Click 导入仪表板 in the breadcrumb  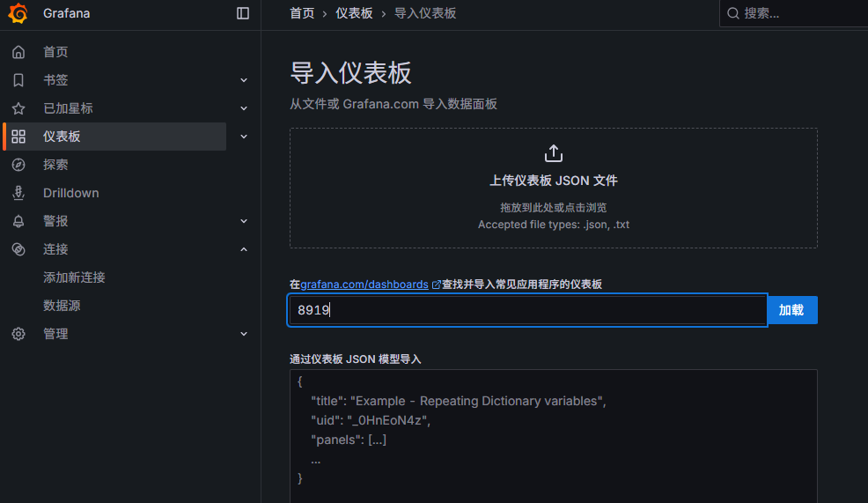(425, 13)
